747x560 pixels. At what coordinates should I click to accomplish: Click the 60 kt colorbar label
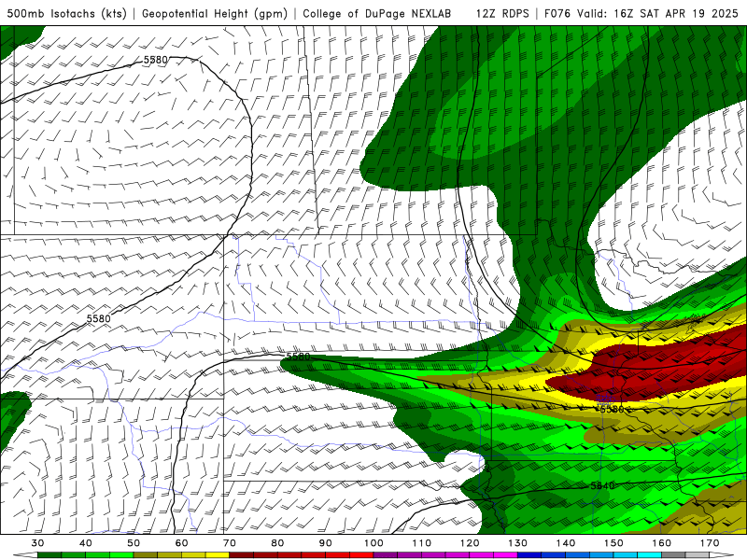point(181,543)
